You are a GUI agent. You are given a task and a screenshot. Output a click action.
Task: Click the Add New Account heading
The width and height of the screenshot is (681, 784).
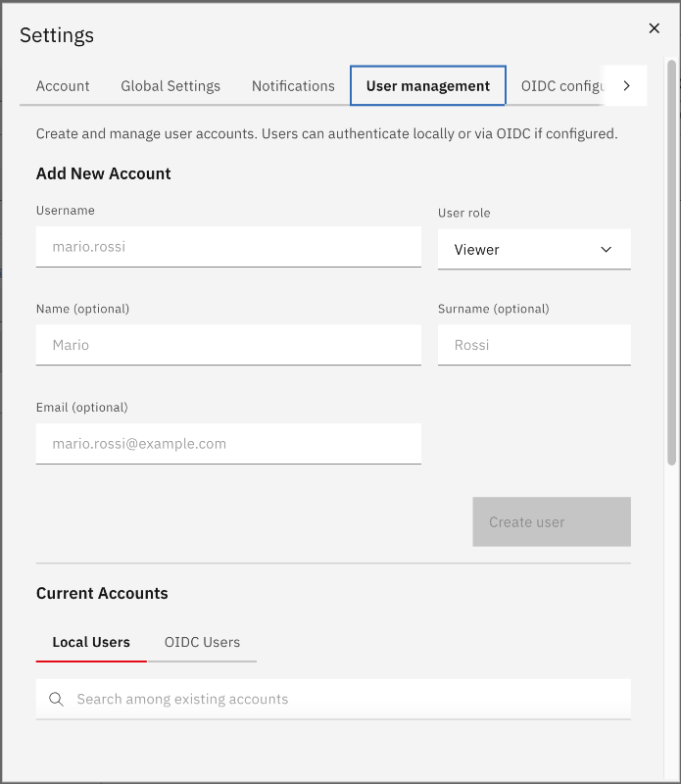104,173
